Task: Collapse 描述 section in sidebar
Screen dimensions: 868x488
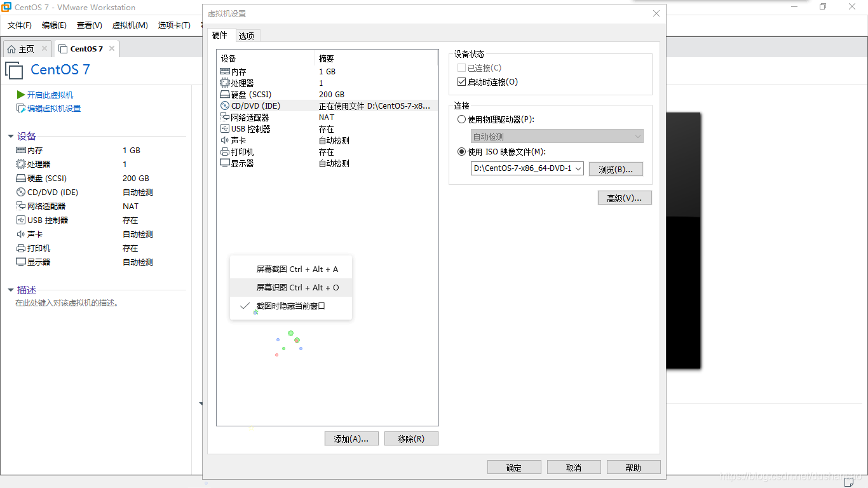Action: (11, 290)
